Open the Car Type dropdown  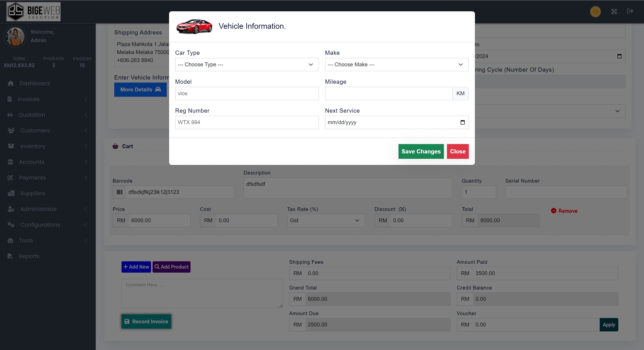[x=247, y=64]
